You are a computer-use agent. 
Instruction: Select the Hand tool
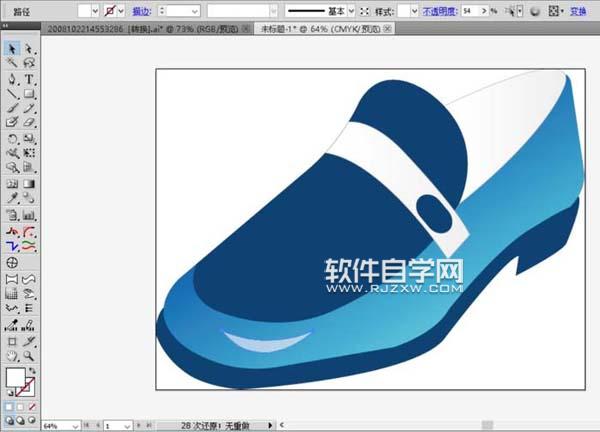tap(11, 355)
